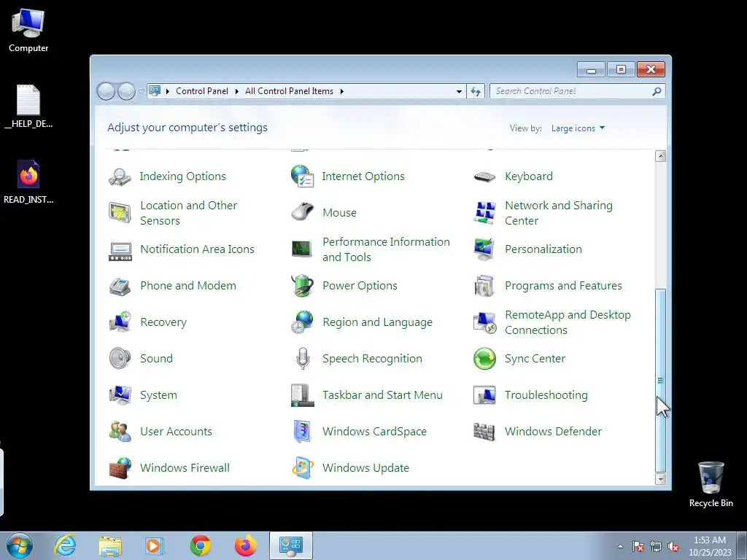The width and height of the screenshot is (747, 560).
Task: Open the Indexing Options icon
Action: (120, 176)
